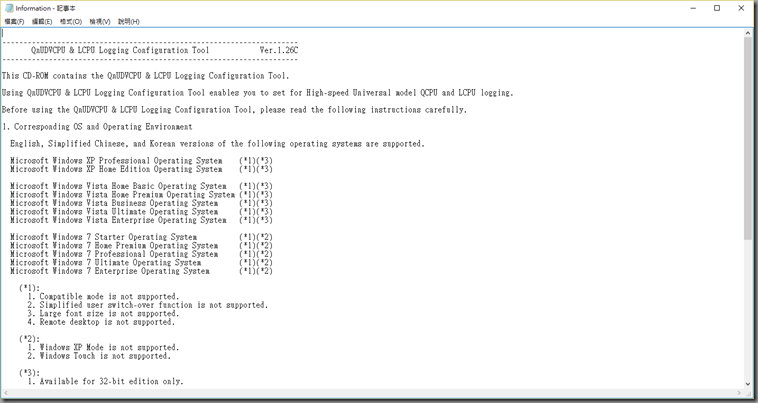Click 'Microsoft Windows Vista Business' line

[x=141, y=203]
